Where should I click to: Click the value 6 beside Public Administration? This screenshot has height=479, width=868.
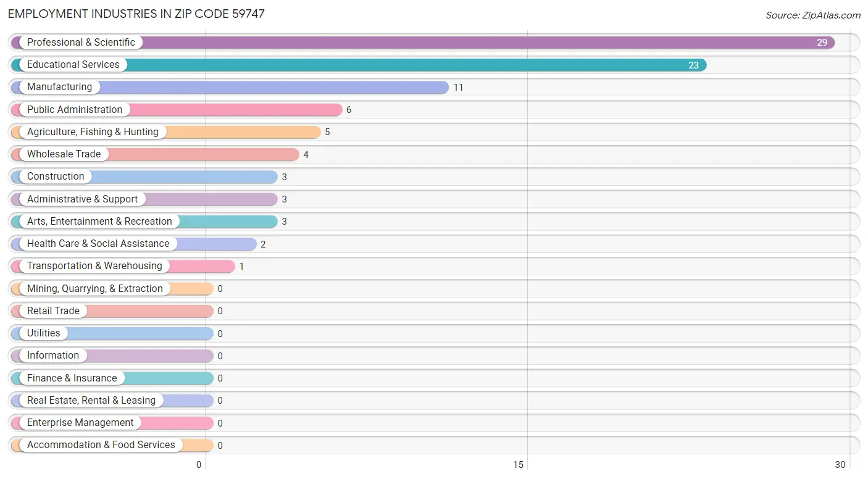(349, 110)
